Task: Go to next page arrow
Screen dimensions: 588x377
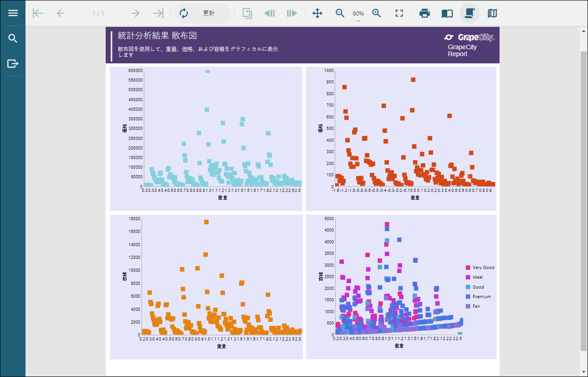Action: click(135, 13)
